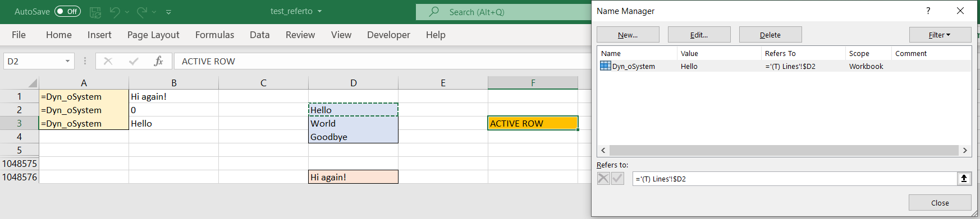The width and height of the screenshot is (980, 219).
Task: Sort by the Scope column header
Action: pos(868,53)
